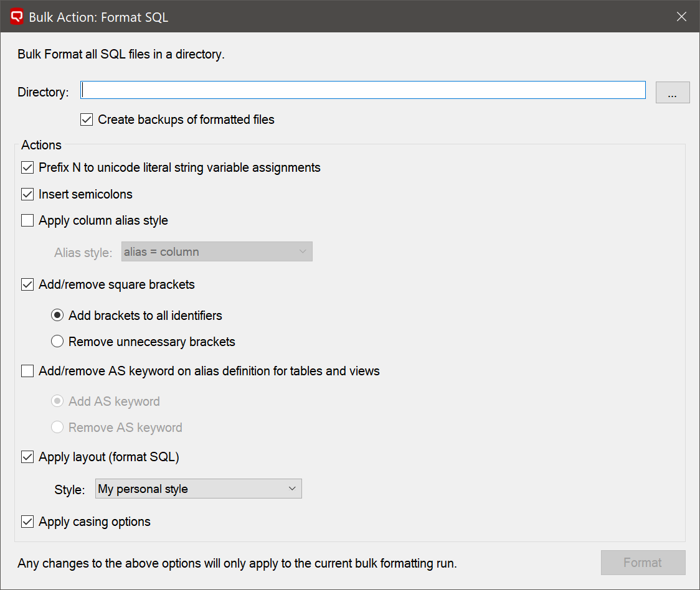
Task: Toggle Prefix N to unicode literal option
Action: [27, 167]
